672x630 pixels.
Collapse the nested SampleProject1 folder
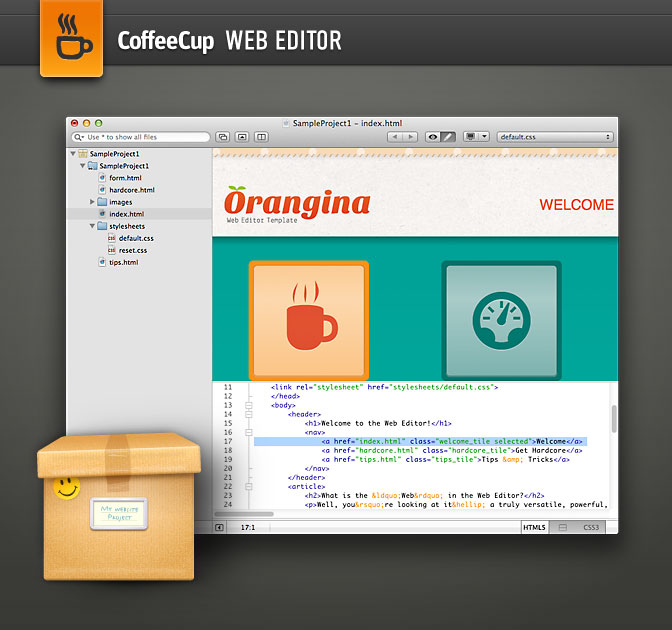click(x=82, y=165)
